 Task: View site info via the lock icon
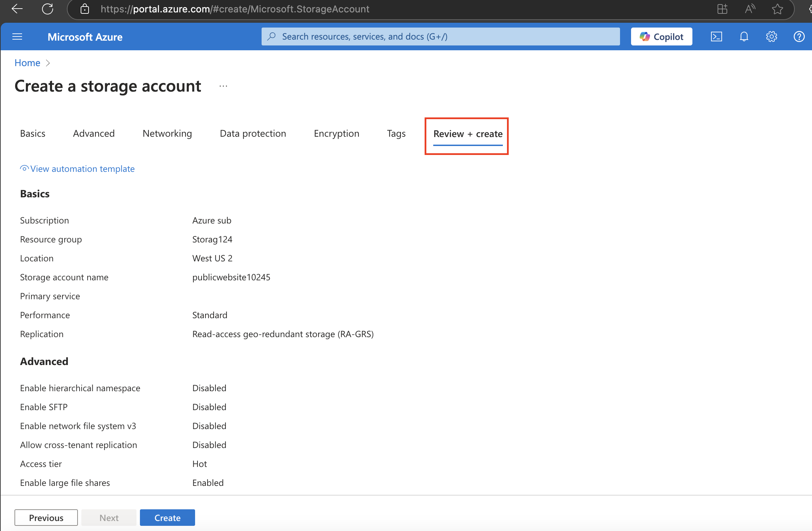(x=85, y=9)
